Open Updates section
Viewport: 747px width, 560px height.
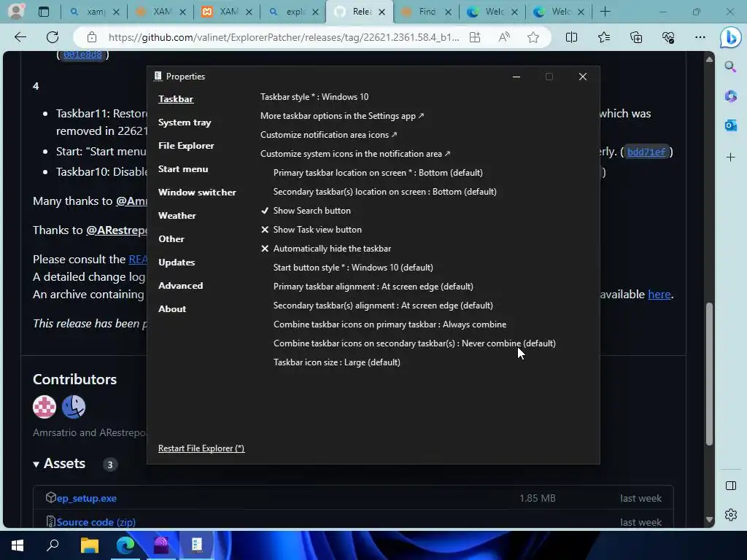tap(177, 262)
